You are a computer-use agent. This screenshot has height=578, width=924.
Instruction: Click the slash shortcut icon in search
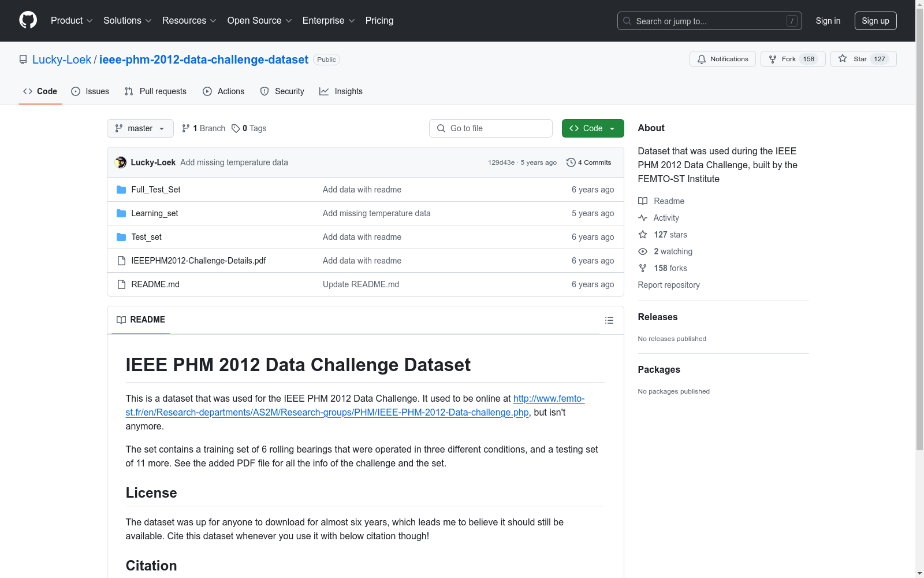tap(792, 21)
